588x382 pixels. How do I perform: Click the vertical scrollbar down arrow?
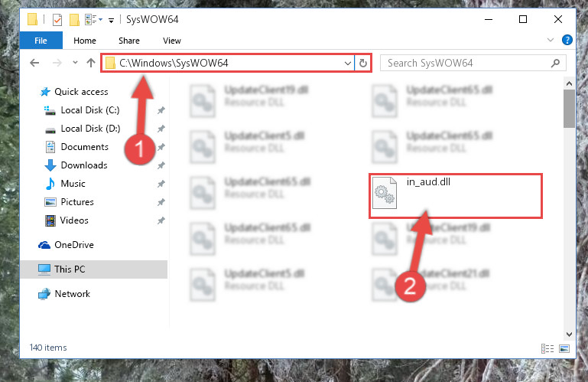click(569, 335)
